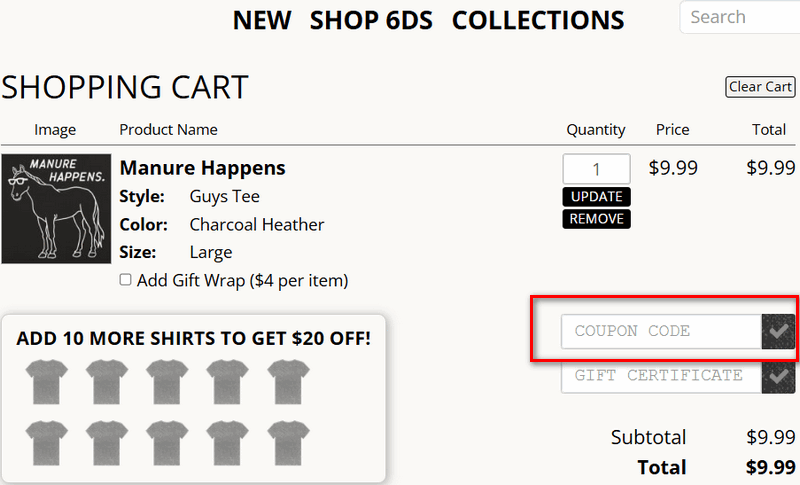This screenshot has width=800, height=485.
Task: Open the Manure Happens product link
Action: 202,167
